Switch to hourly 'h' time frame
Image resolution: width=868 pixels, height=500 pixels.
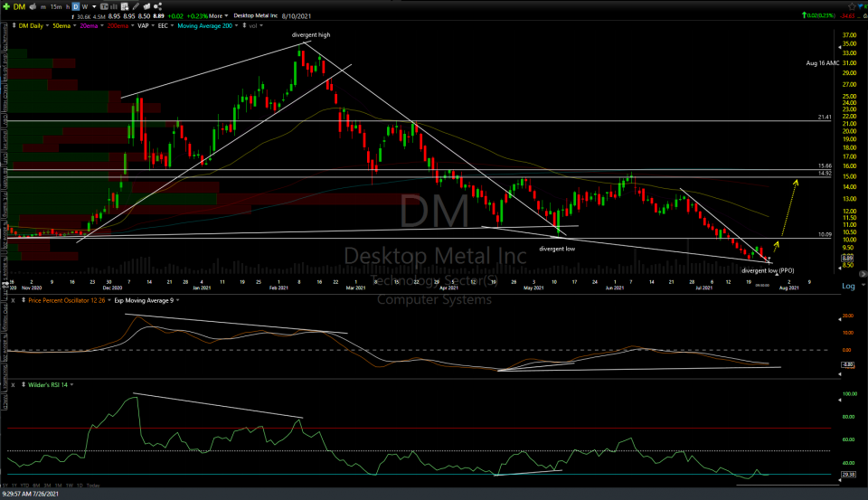68,6
